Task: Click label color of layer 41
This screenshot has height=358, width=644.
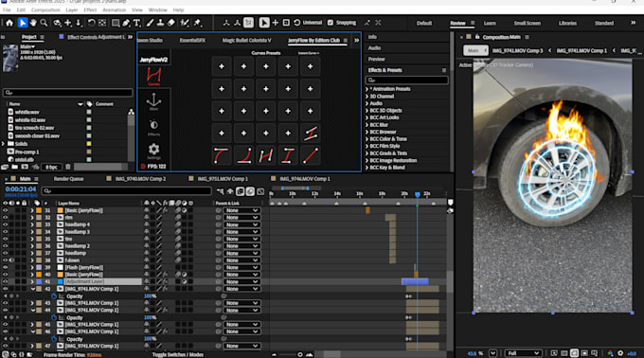Action: [x=39, y=281]
